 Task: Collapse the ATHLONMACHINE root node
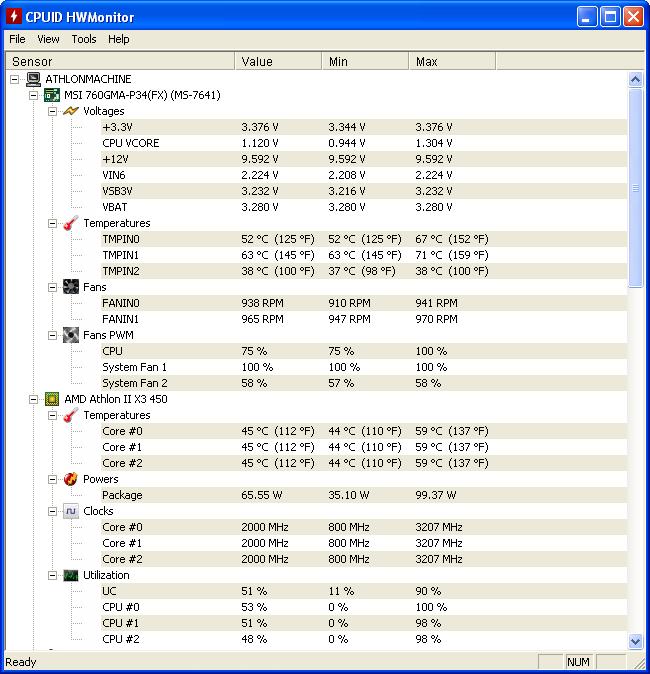[15, 79]
